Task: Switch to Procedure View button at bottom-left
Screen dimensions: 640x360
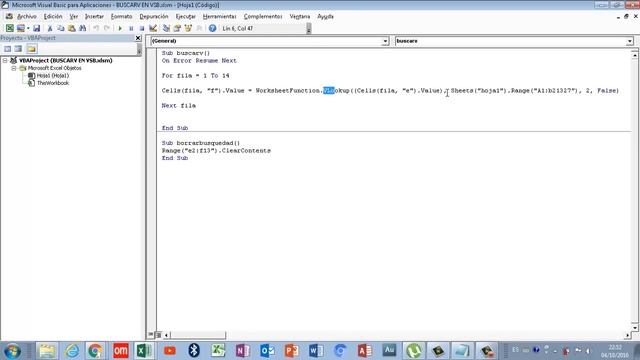Action: pyautogui.click(x=151, y=335)
